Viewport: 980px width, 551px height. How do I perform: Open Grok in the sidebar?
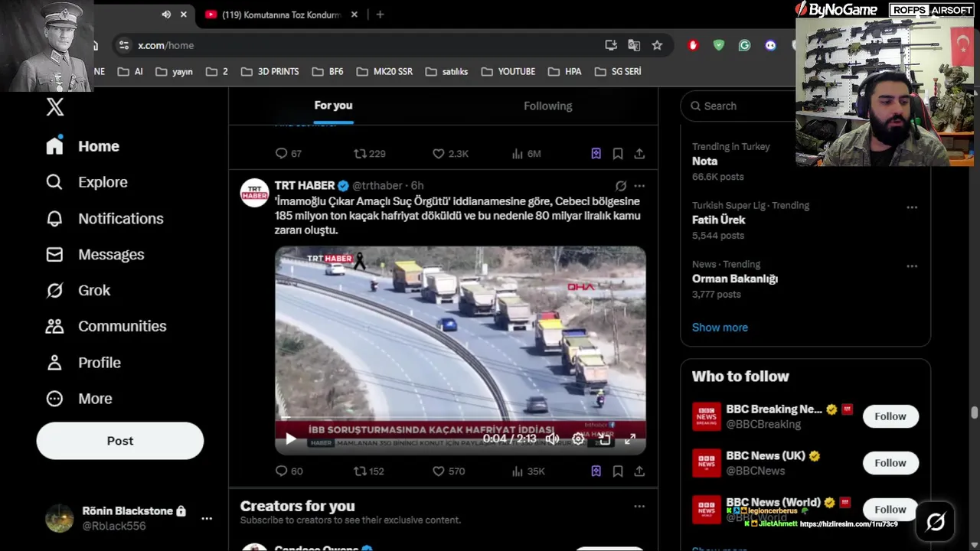[78, 291]
